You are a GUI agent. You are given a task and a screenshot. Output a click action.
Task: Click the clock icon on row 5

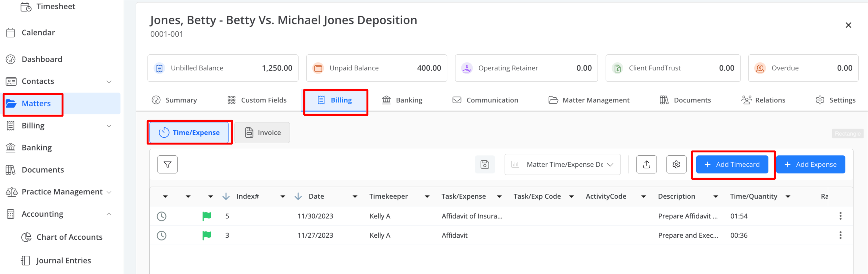pos(162,216)
